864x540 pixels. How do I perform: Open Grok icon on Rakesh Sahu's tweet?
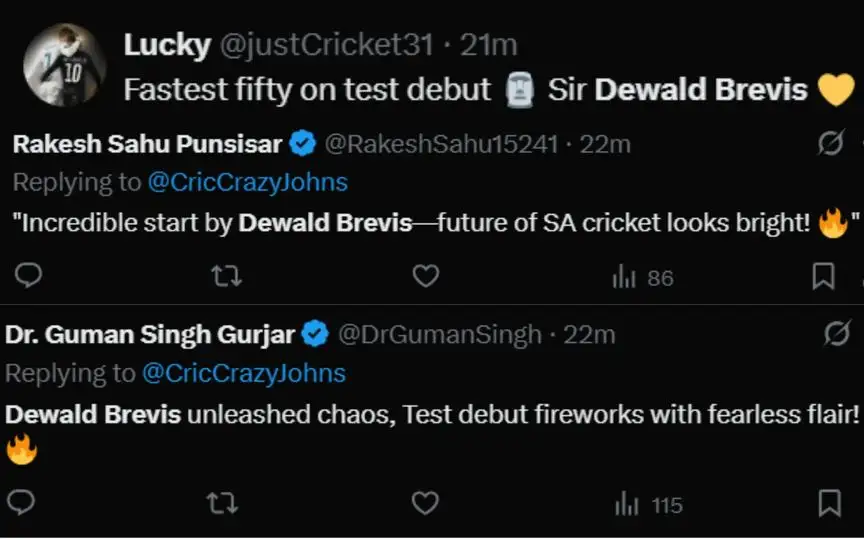coord(830,143)
